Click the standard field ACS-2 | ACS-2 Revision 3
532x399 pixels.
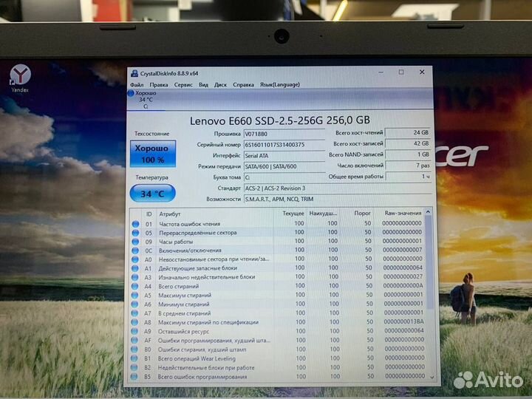coord(338,188)
